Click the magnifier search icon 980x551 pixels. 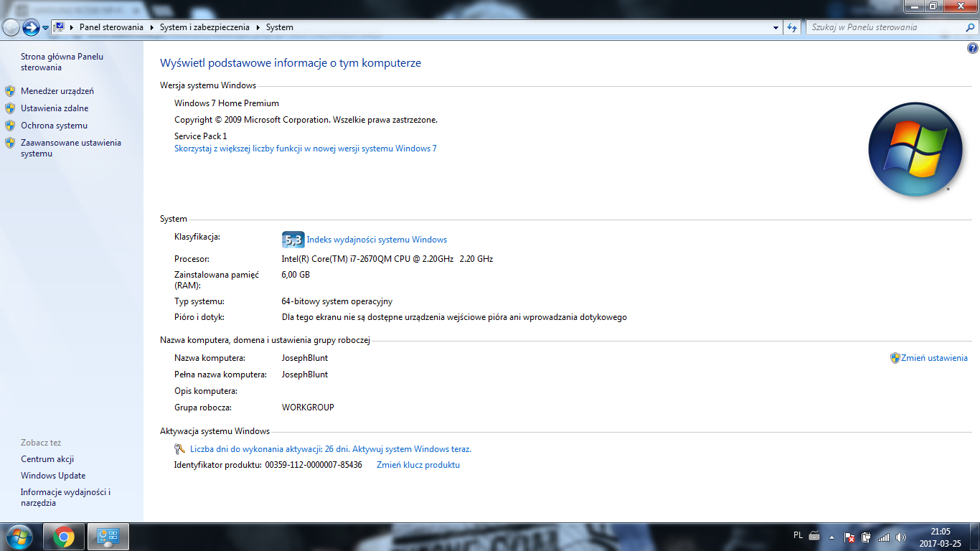click(x=970, y=27)
